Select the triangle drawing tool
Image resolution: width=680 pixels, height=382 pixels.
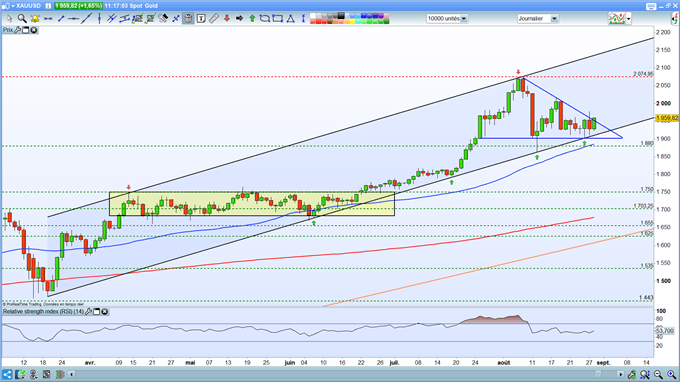tap(291, 19)
